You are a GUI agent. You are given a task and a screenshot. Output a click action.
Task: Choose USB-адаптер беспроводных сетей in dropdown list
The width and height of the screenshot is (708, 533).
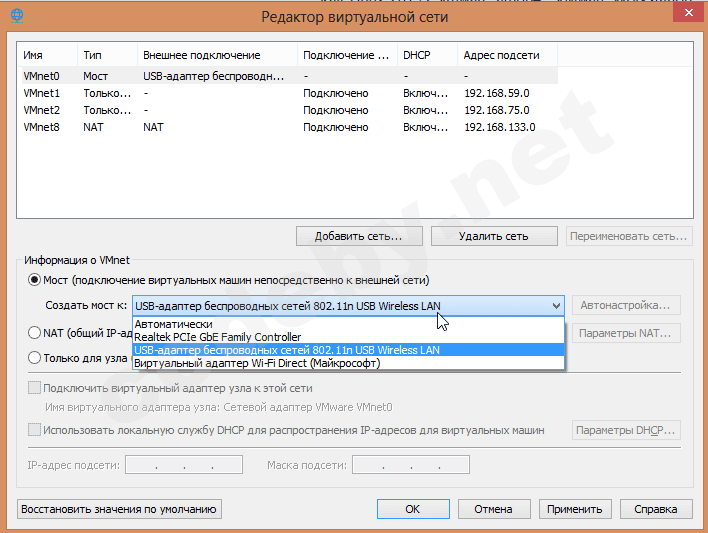click(x=348, y=350)
